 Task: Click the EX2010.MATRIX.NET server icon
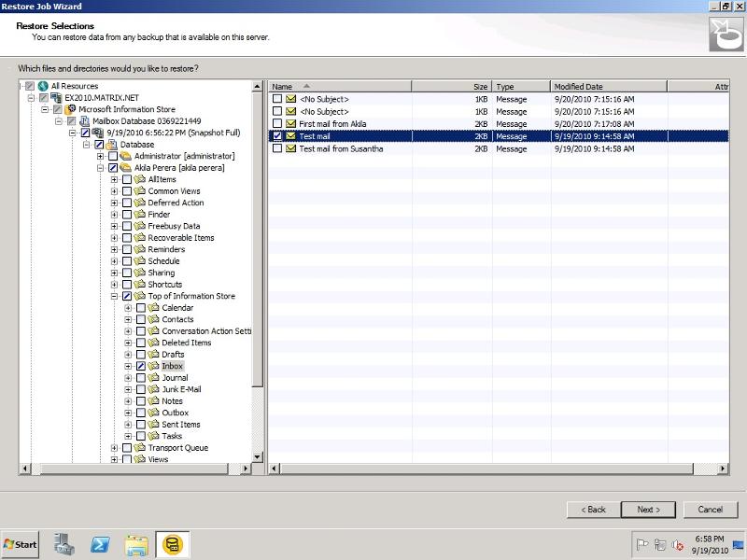(x=57, y=98)
